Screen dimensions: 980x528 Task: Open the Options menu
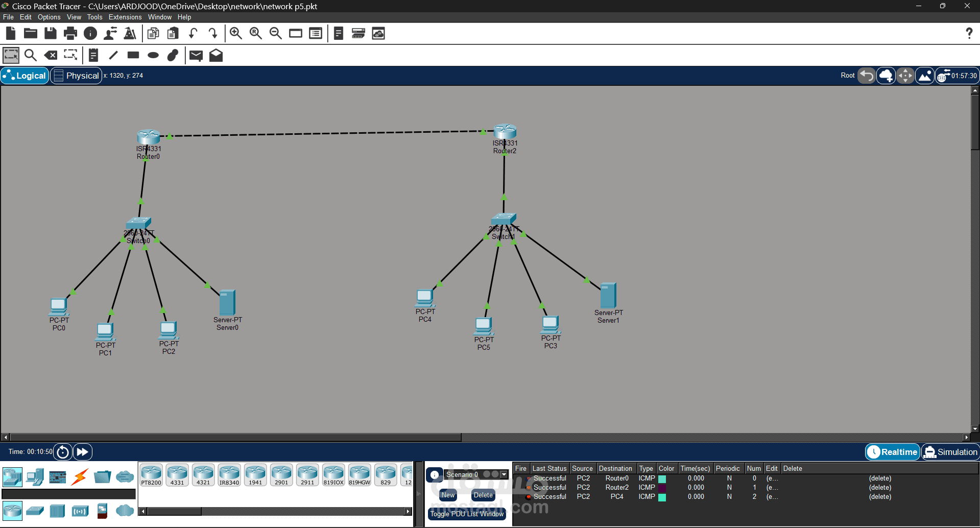click(49, 17)
